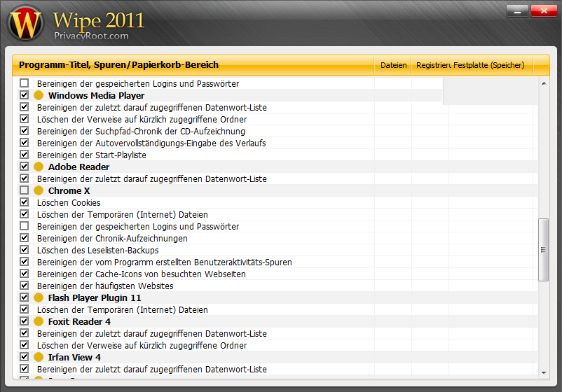
Task: Click the text Löschen des Leselisten-Backups
Action: click(97, 250)
